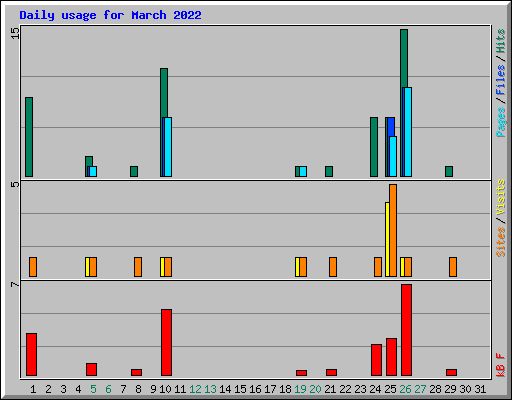Image resolution: width=512 pixels, height=400 pixels.
Task: Click the day '31' x-axis label
Action: click(480, 389)
